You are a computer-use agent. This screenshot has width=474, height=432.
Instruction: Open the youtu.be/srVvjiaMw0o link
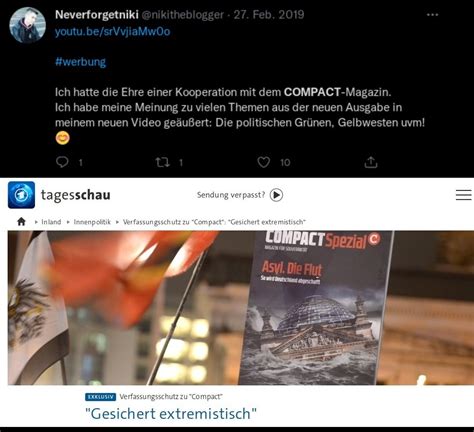pyautogui.click(x=113, y=32)
